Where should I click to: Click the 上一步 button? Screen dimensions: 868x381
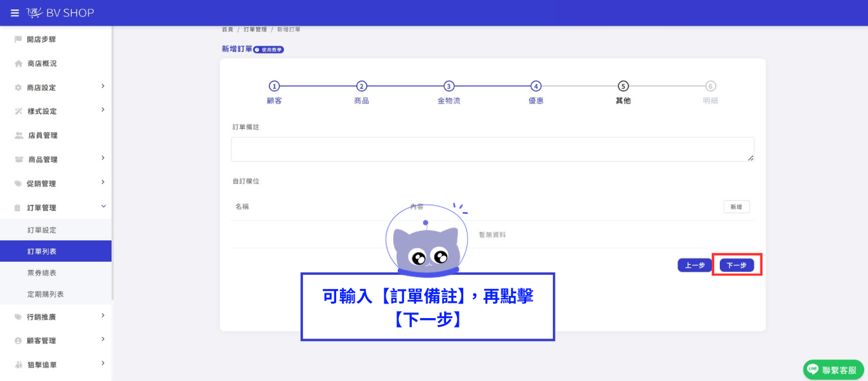pos(695,265)
